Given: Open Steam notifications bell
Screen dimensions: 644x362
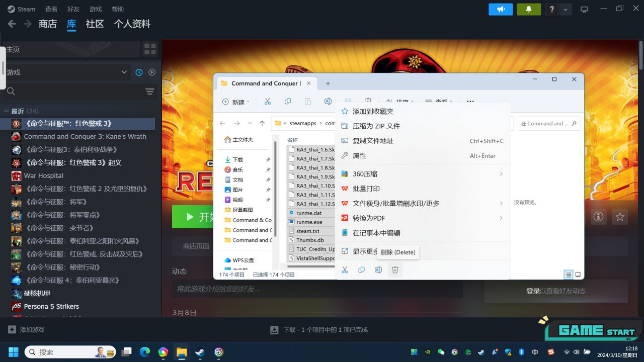Looking at the screenshot, I should tap(529, 9).
